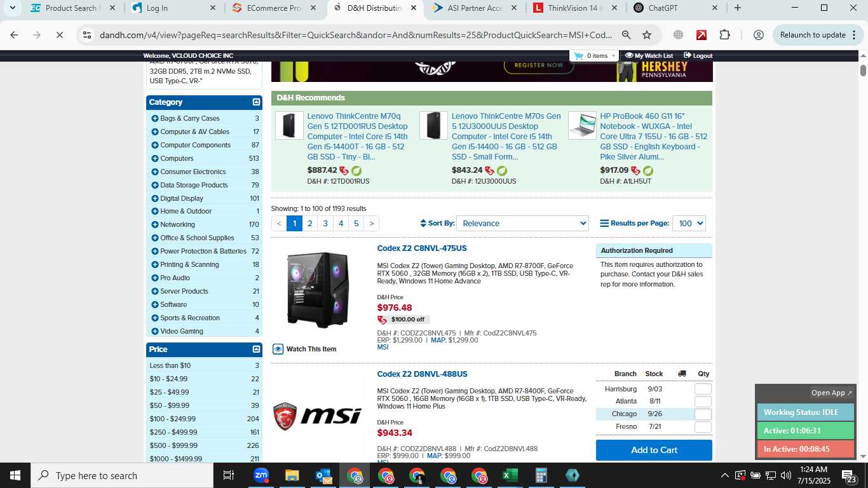Expand the Consumer Electronics category plus icon
868x488 pixels.
[x=155, y=172]
